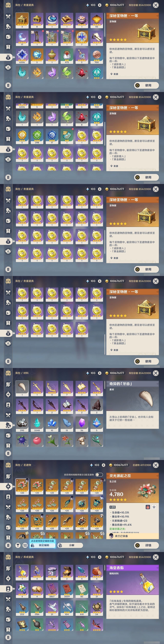Mark the artifact with the star icon
Viewport: 164px width, 644px height.
pyautogui.click(x=154, y=507)
